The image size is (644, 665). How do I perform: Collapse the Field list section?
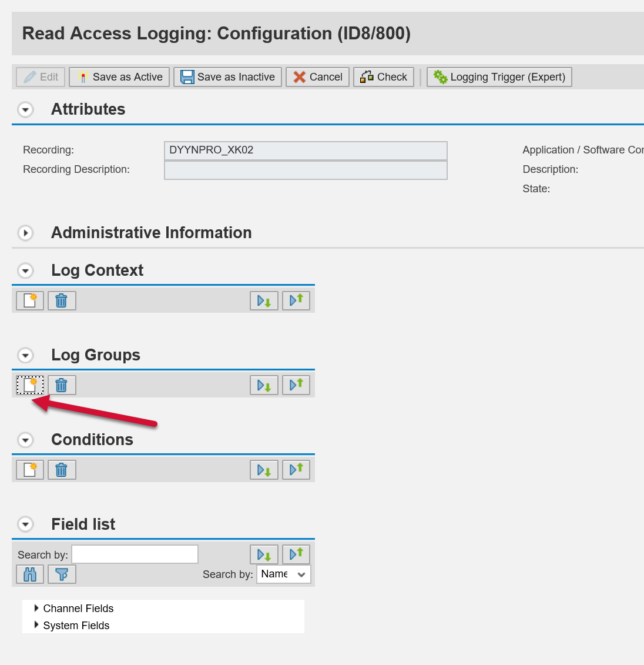(x=25, y=524)
